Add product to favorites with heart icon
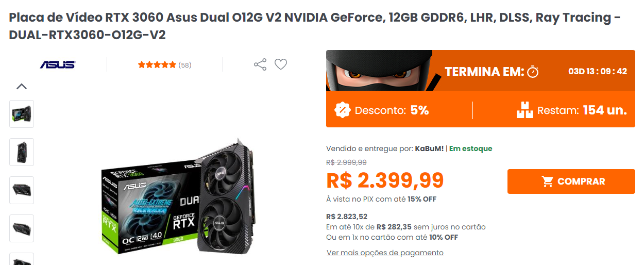This screenshot has width=644, height=265. click(281, 64)
